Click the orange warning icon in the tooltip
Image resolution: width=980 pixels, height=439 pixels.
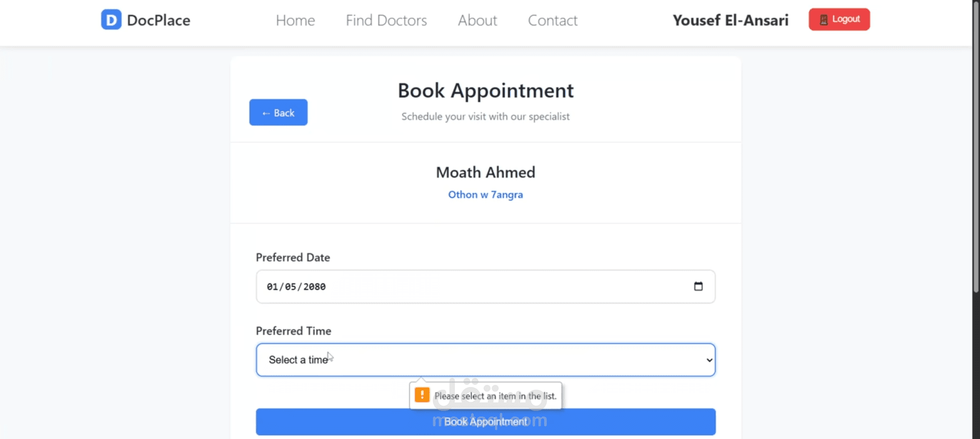point(422,395)
